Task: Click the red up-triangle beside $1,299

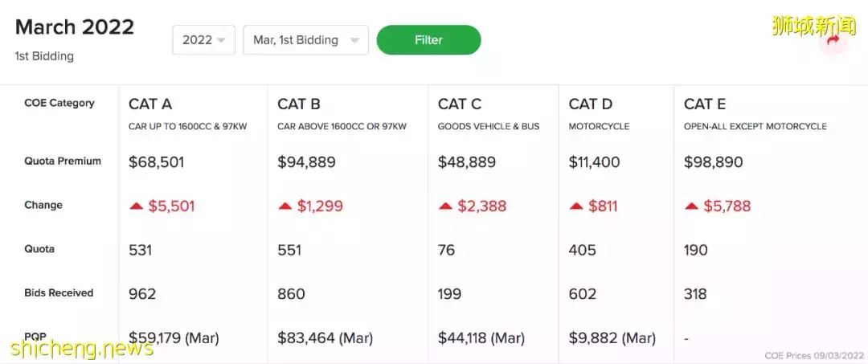Action: click(285, 207)
